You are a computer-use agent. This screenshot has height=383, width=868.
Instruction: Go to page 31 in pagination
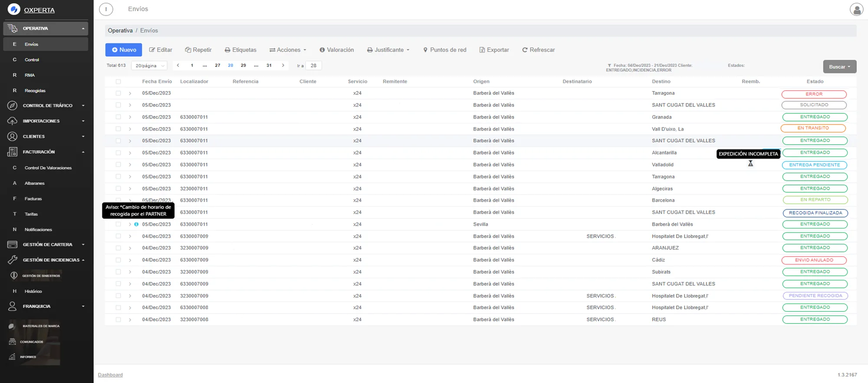coord(269,66)
